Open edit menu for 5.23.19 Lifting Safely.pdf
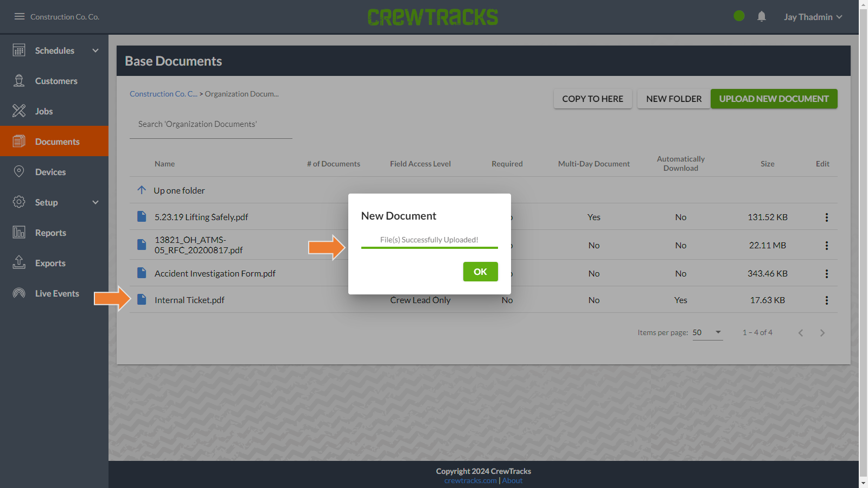868x488 pixels. point(827,217)
